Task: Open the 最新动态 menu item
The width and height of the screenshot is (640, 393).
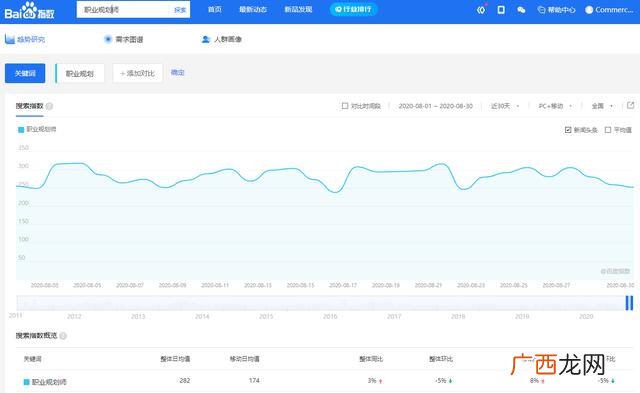Action: (253, 9)
